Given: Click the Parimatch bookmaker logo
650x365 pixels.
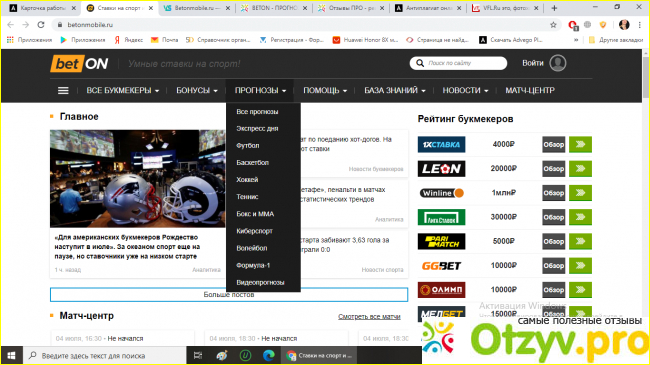Looking at the screenshot, I should coord(441,241).
